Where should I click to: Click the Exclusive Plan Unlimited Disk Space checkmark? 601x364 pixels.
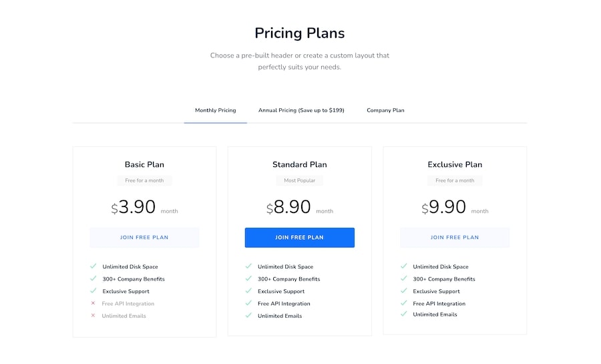[404, 266]
